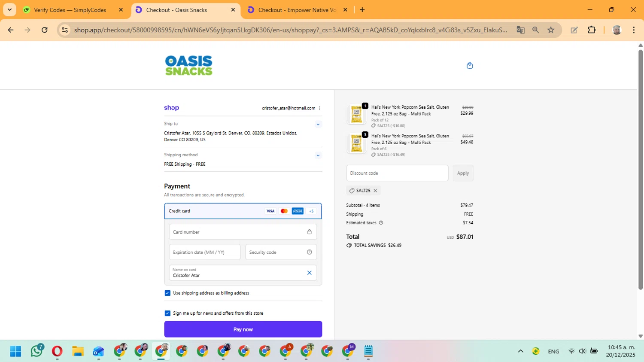Click the Mastercard logo
Screen dimensions: 644x362
point(284,211)
